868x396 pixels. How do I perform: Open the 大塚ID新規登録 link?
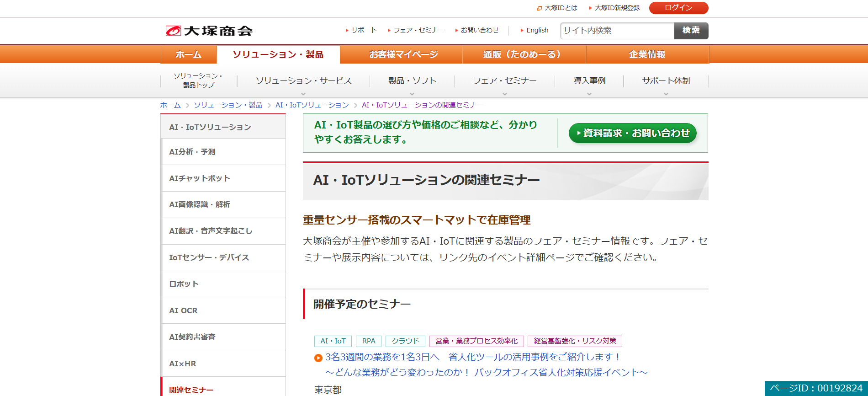click(x=614, y=8)
